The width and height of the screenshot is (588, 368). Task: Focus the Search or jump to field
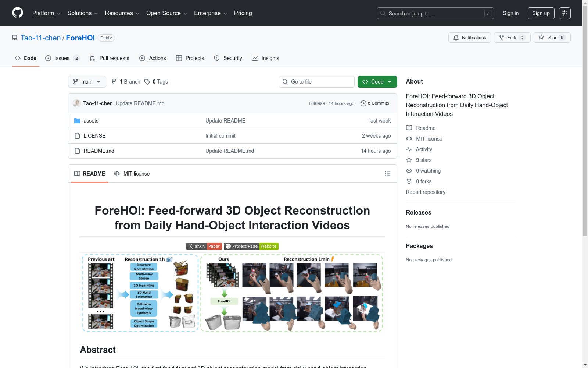435,13
